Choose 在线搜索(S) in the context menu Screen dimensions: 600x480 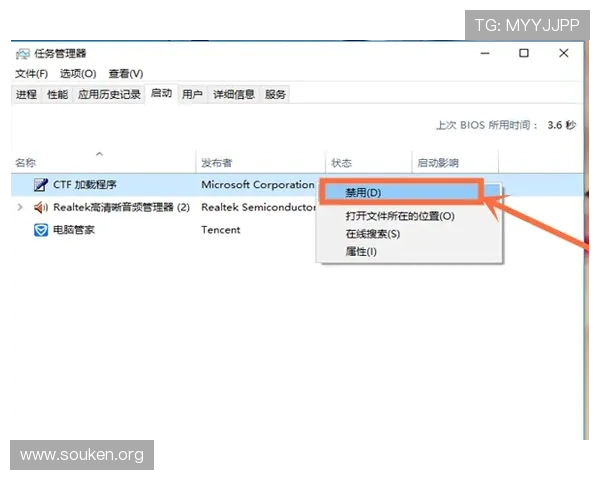373,234
